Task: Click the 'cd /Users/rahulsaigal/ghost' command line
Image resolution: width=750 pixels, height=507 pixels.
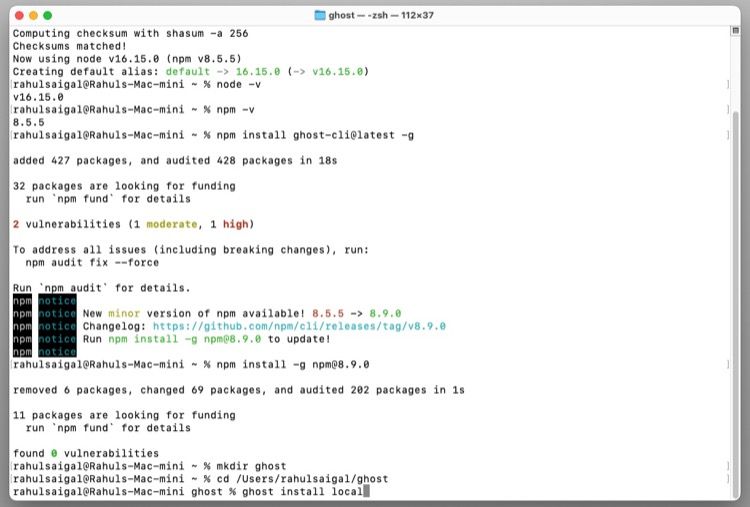Action: pos(200,479)
